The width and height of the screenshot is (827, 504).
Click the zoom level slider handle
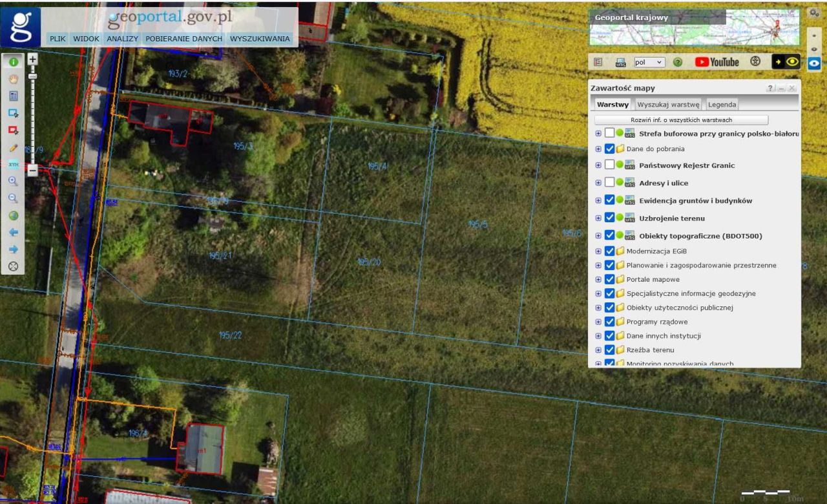pyautogui.click(x=33, y=76)
